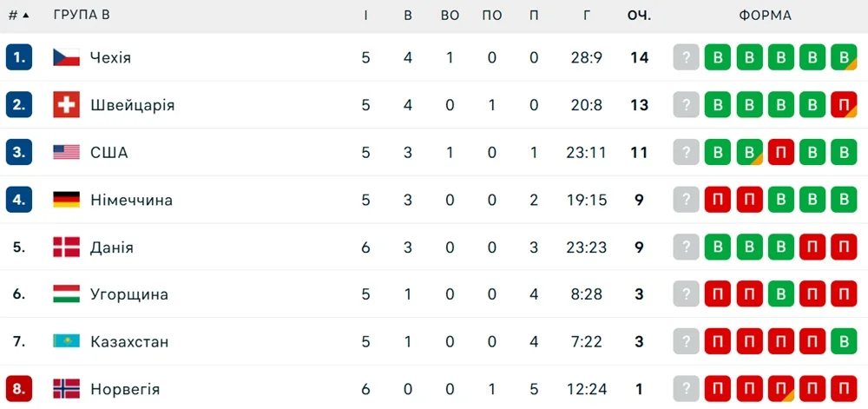This screenshot has width=868, height=409.
Task: Sort standings by the Г goals column
Action: (587, 16)
